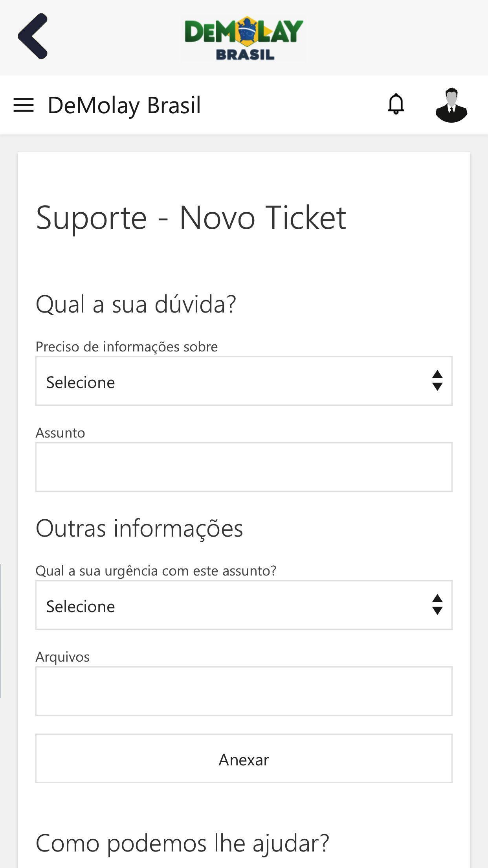Click the 'Arquivos' field label

(x=62, y=657)
